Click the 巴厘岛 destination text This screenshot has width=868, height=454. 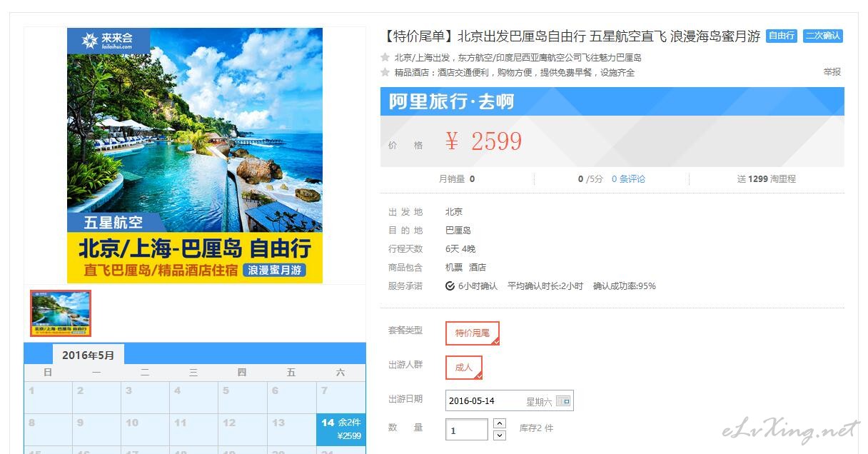(458, 231)
